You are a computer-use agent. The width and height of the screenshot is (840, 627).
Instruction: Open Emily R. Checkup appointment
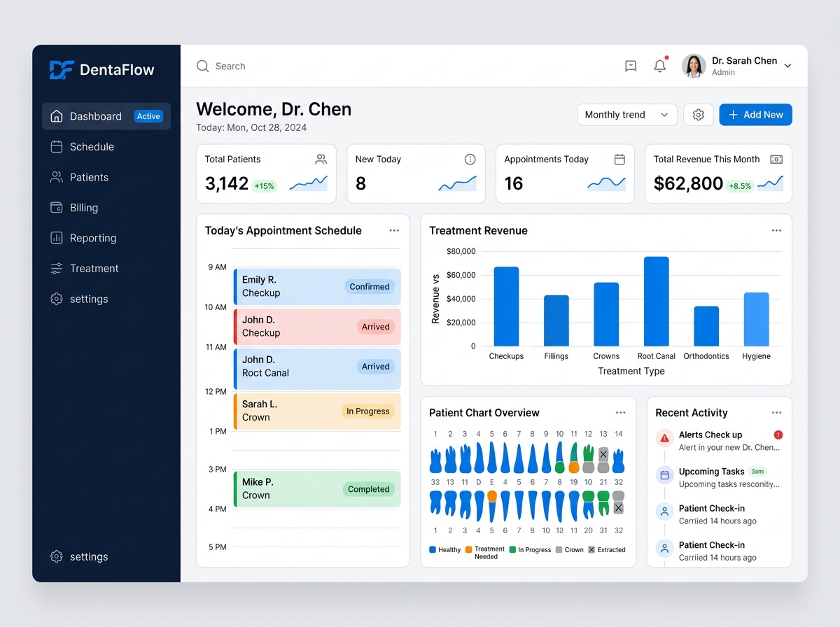point(317,286)
